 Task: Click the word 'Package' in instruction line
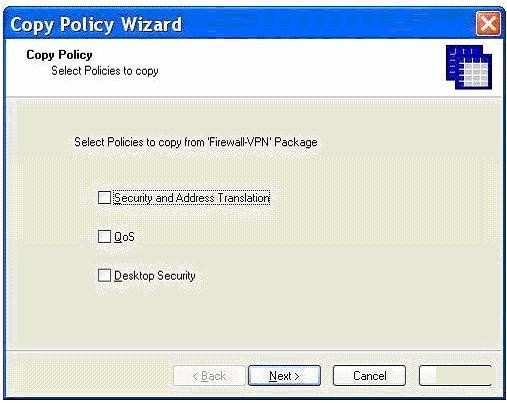coord(296,142)
